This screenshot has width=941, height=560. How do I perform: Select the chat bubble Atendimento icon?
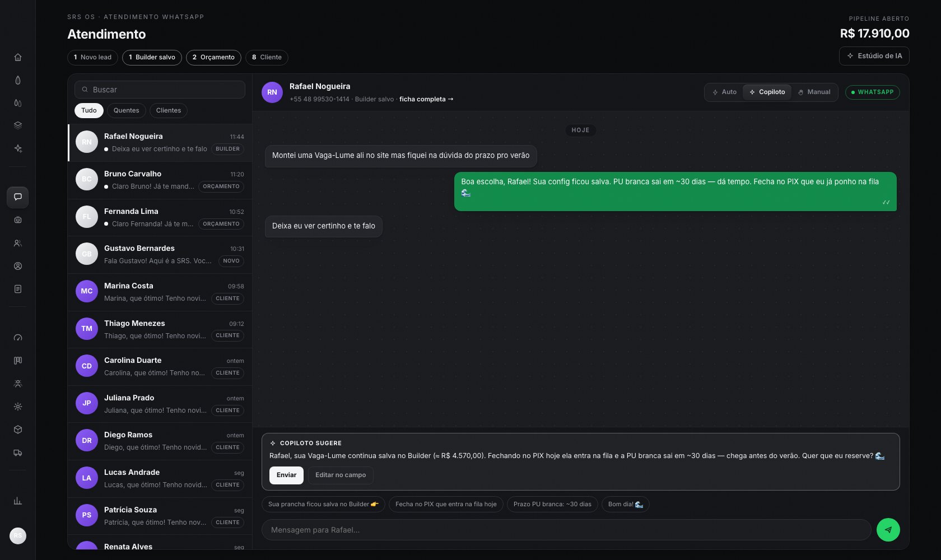[x=18, y=197]
